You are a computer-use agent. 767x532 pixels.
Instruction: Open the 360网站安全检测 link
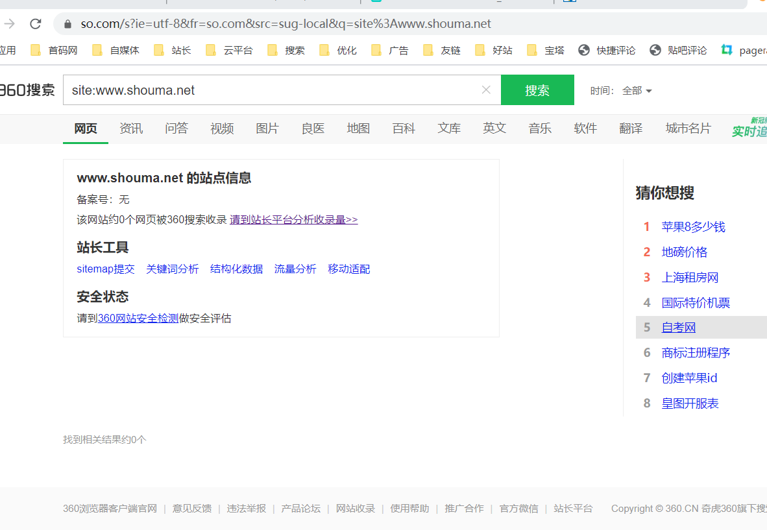coord(138,319)
